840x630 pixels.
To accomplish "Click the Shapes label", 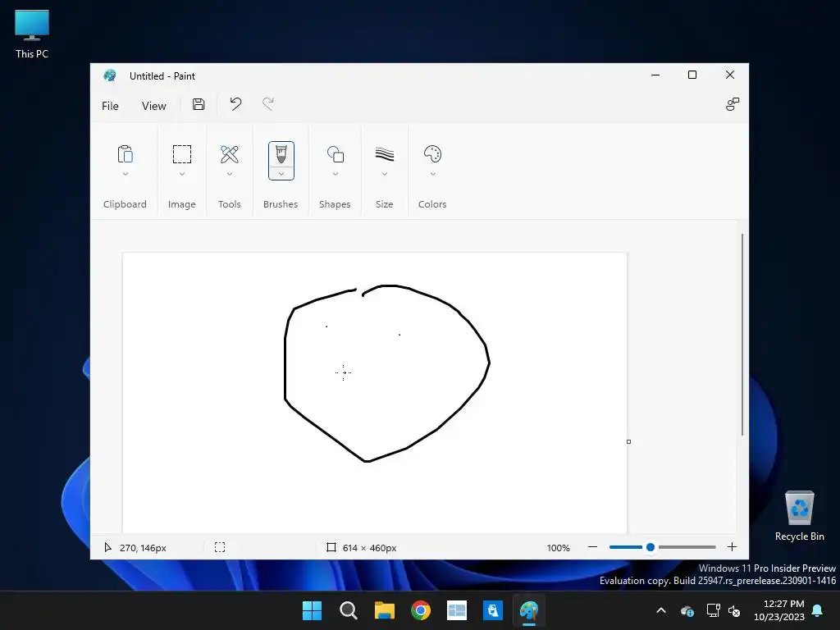I will 335,204.
